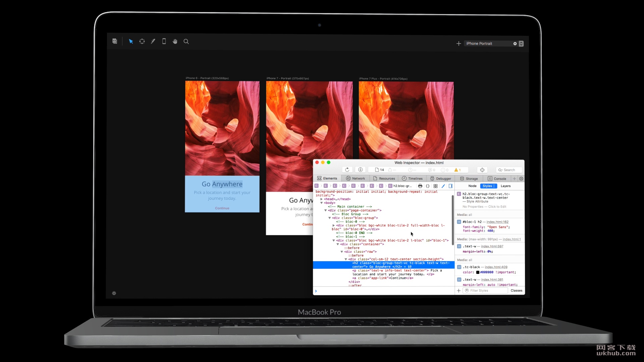The height and width of the screenshot is (362, 644).
Task: Click the console prompt input
Action: [384, 291]
